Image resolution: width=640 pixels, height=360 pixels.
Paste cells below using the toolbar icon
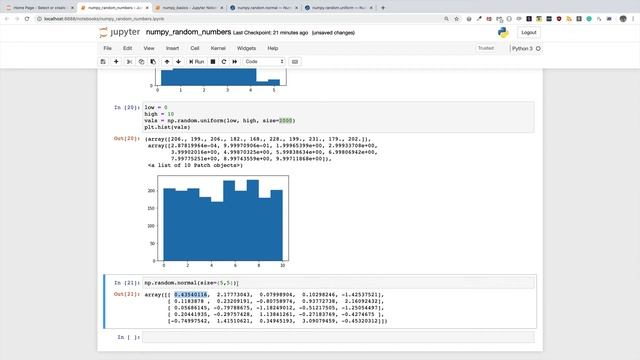pos(153,62)
